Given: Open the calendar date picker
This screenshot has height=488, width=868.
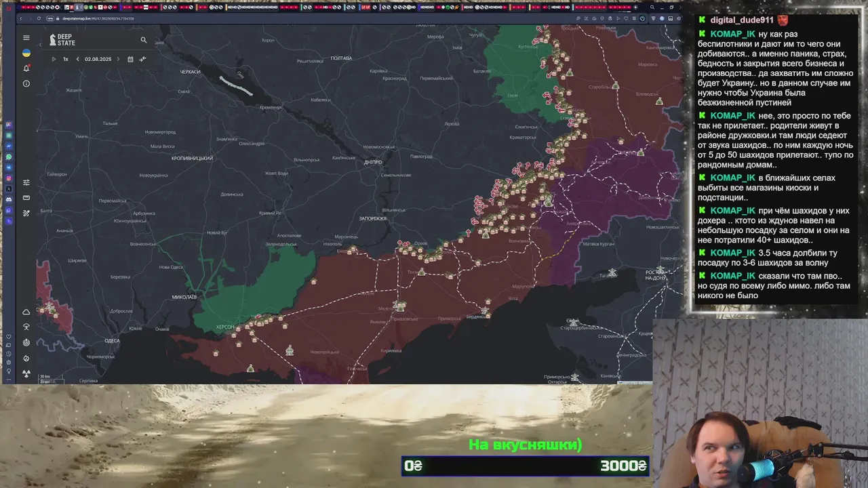Looking at the screenshot, I should click(130, 59).
